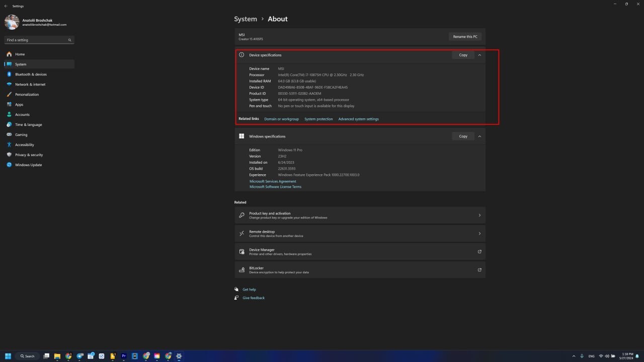The height and width of the screenshot is (362, 644).
Task: Click the Device Manager external-link arrow
Action: [479, 252]
